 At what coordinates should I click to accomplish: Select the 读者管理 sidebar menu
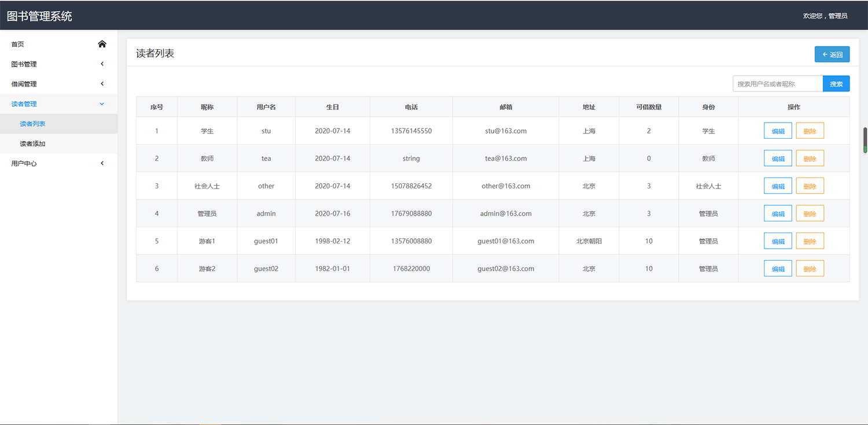point(59,104)
